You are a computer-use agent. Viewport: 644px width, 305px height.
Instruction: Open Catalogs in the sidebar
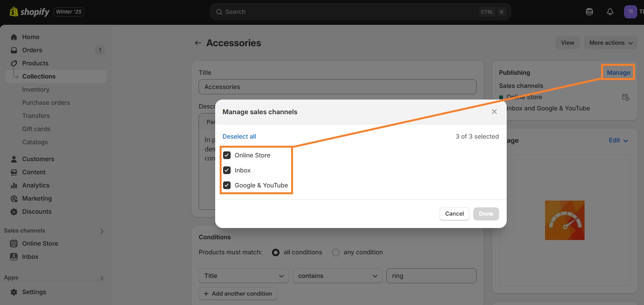coord(35,142)
